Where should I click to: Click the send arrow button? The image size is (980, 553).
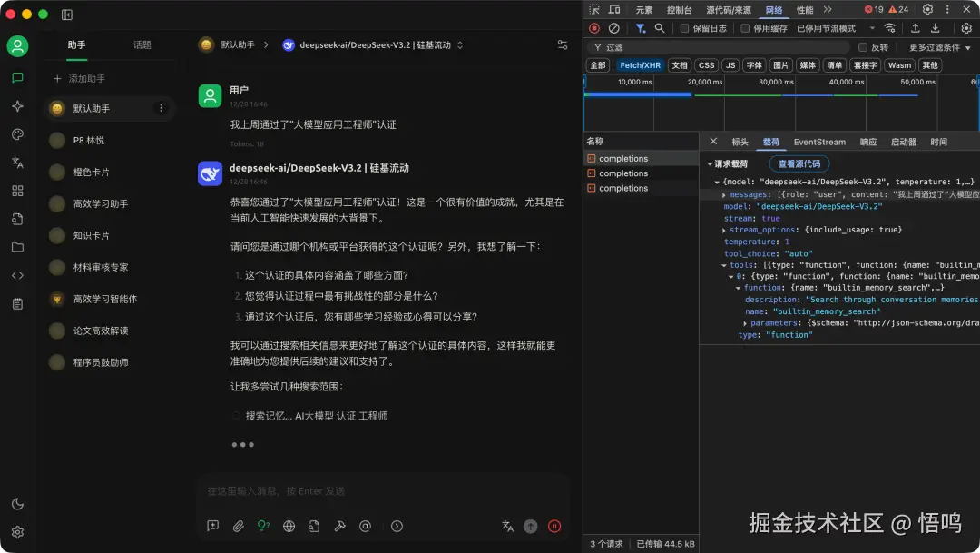click(531, 527)
